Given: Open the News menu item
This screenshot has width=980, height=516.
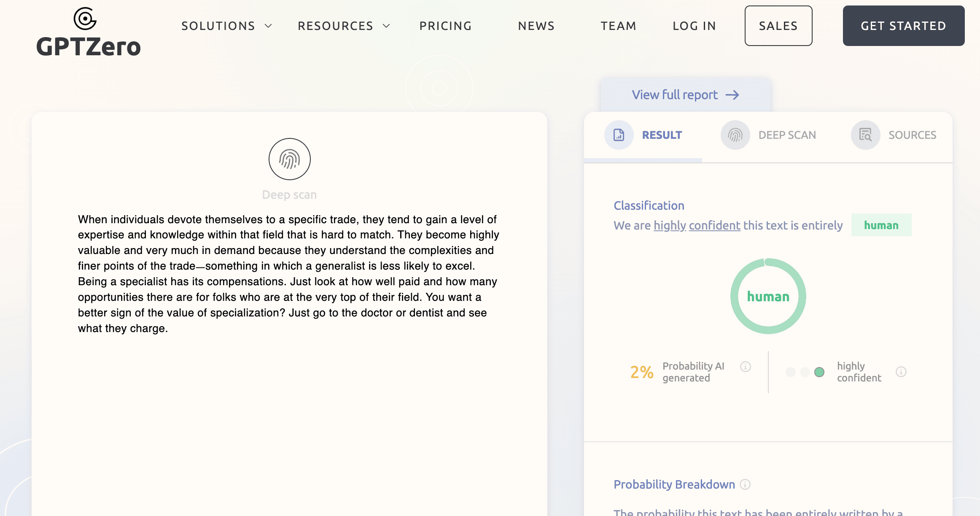Looking at the screenshot, I should tap(536, 26).
